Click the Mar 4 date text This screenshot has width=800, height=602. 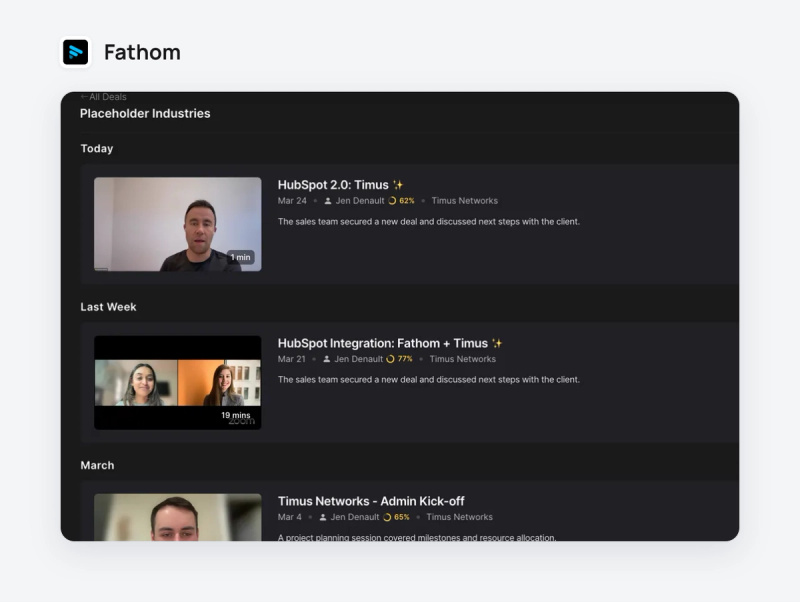point(289,517)
